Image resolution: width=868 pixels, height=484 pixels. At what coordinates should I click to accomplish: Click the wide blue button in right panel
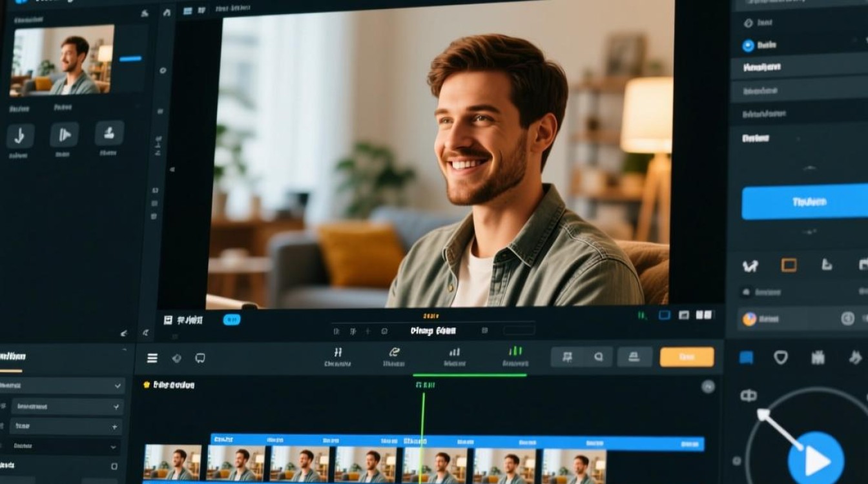(x=805, y=202)
